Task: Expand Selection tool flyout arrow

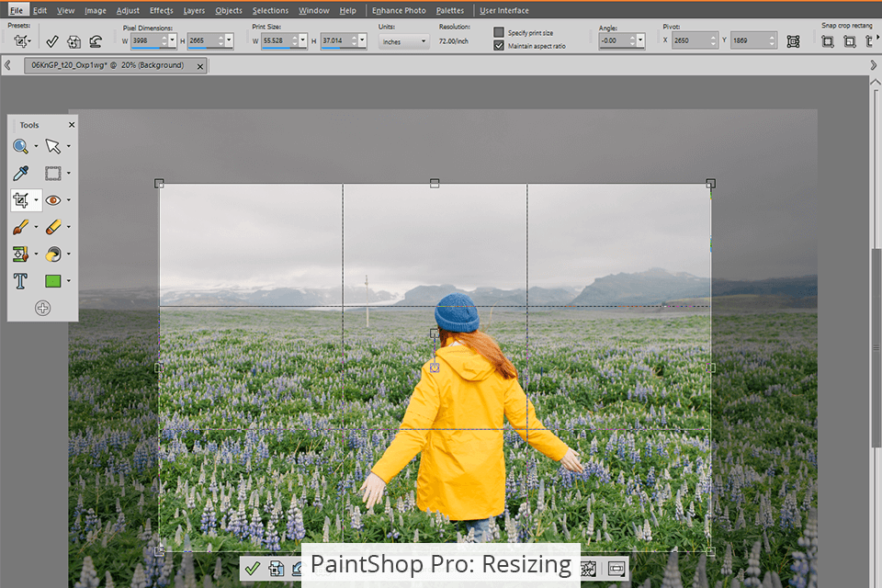Action: (69, 174)
